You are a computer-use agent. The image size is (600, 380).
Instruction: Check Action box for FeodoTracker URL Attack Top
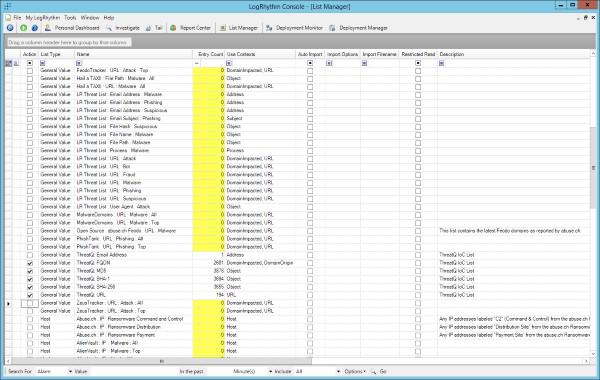point(30,71)
